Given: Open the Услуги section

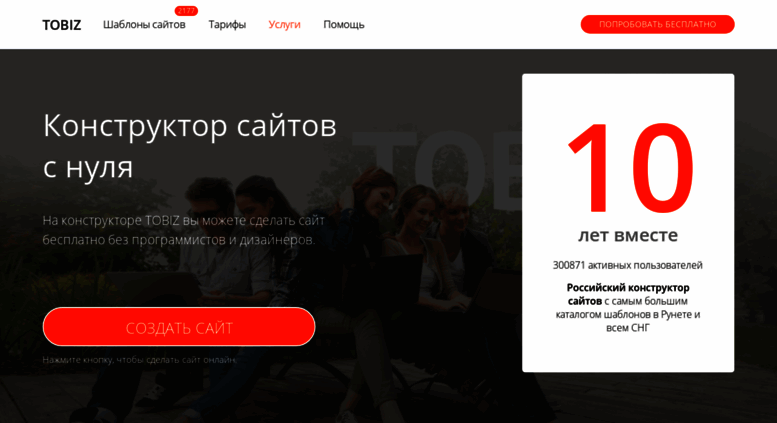Looking at the screenshot, I should coord(284,25).
